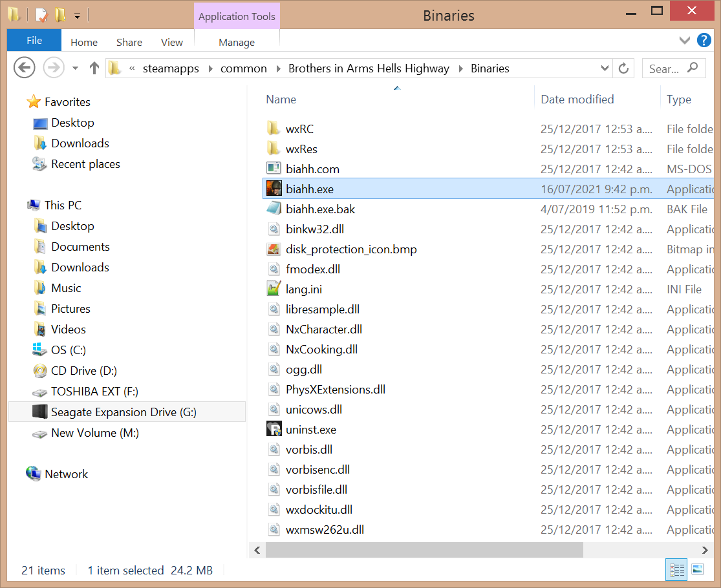Select file name NxCooking.dll

[x=322, y=350]
